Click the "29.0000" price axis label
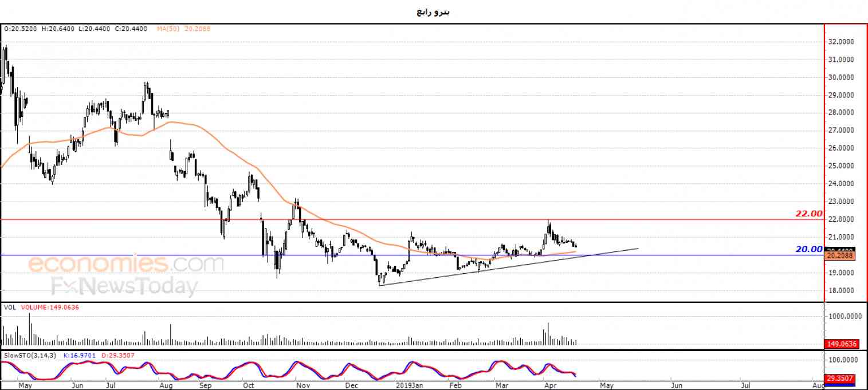Image resolution: width=868 pixels, height=390 pixels. tap(841, 95)
